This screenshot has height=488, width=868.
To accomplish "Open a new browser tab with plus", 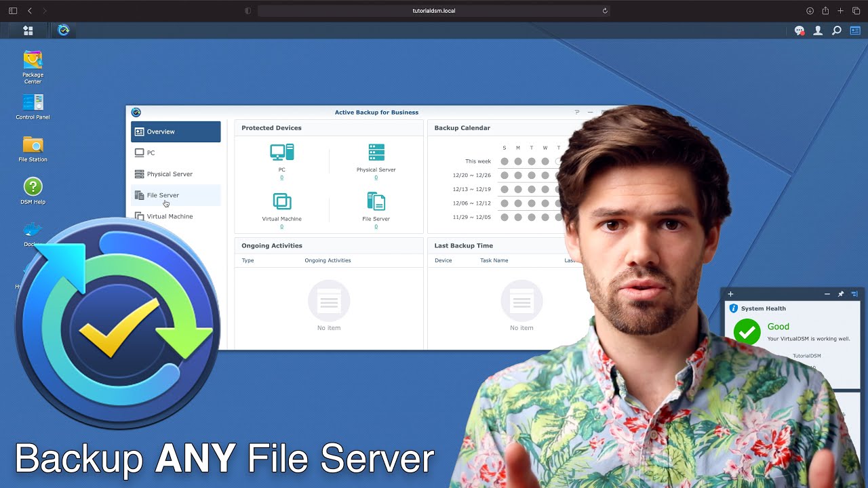I will pyautogui.click(x=841, y=11).
